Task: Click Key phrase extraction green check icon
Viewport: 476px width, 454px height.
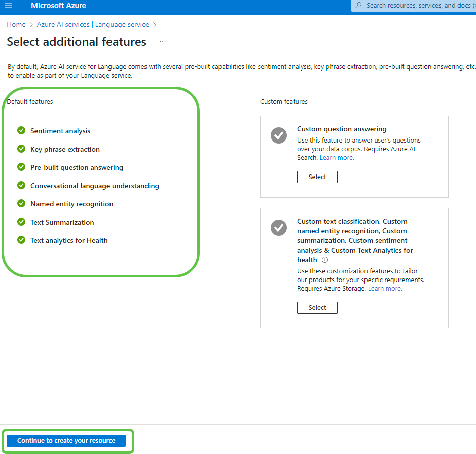Action: 21,149
